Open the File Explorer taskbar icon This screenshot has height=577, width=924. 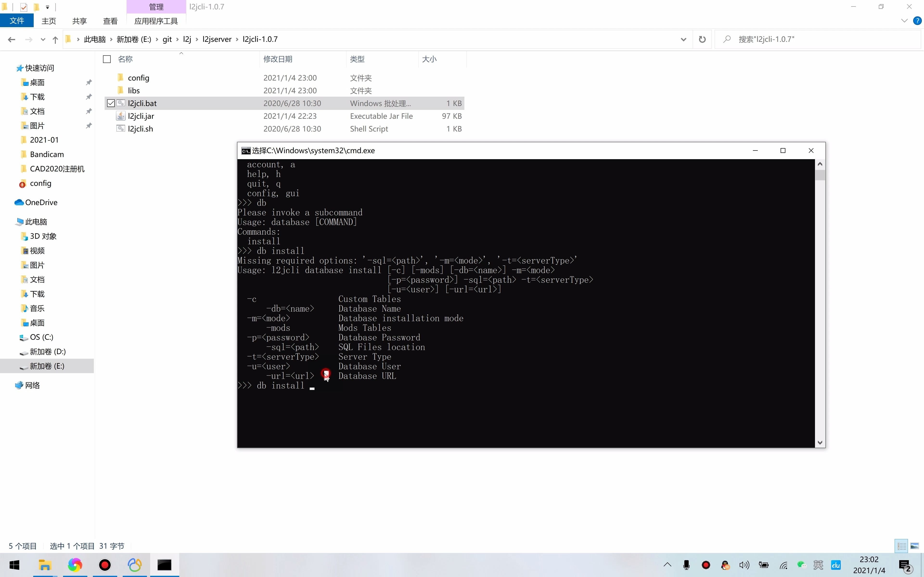pos(45,565)
